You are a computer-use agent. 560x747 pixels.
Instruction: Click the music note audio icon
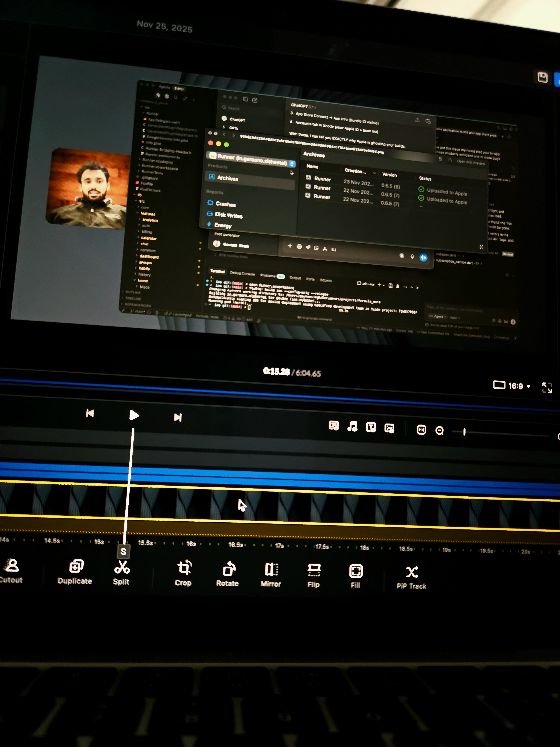pos(352,426)
